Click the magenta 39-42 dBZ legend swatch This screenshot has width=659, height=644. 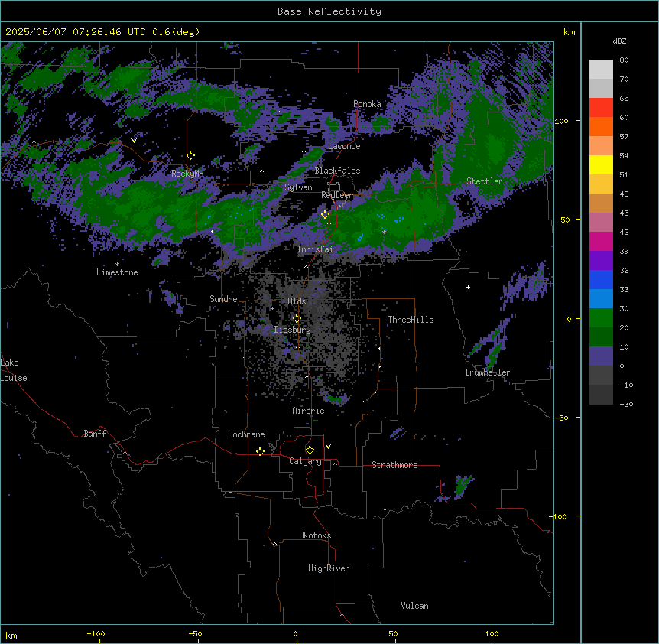[601, 241]
